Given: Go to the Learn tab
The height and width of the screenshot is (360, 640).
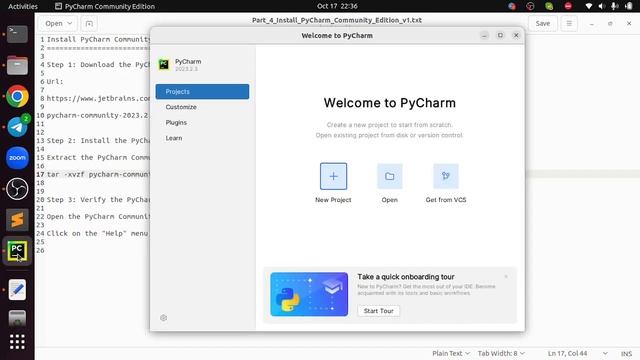Looking at the screenshot, I should [174, 138].
